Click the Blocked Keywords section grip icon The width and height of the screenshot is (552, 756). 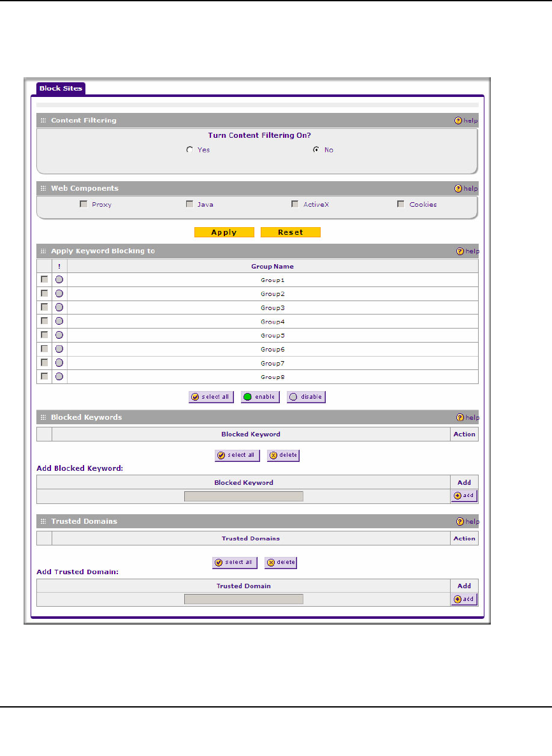pos(43,417)
